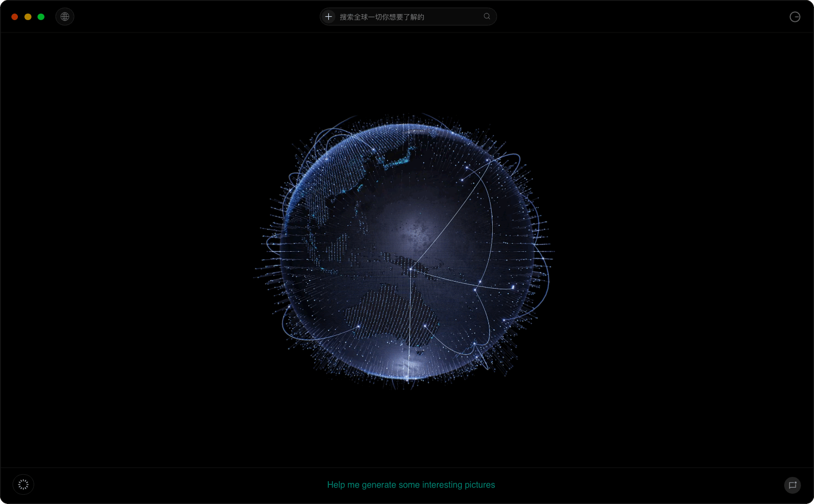Open the chat icon at bottom right
The width and height of the screenshot is (814, 504).
click(792, 485)
